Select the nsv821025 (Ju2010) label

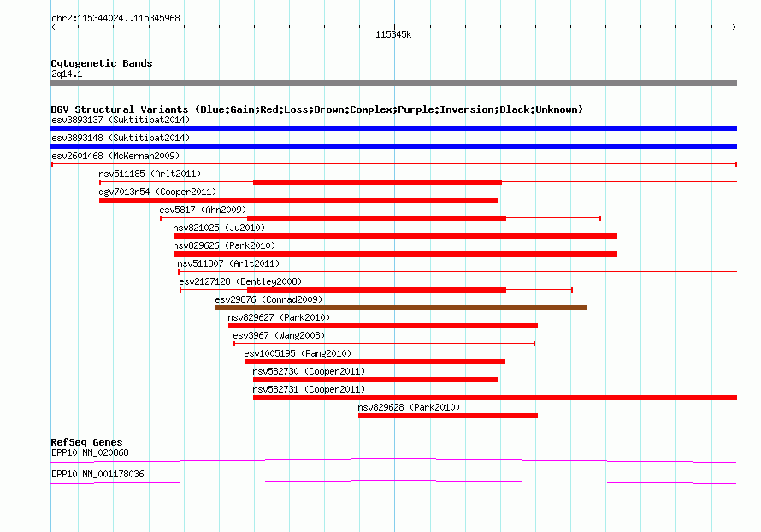tap(219, 228)
